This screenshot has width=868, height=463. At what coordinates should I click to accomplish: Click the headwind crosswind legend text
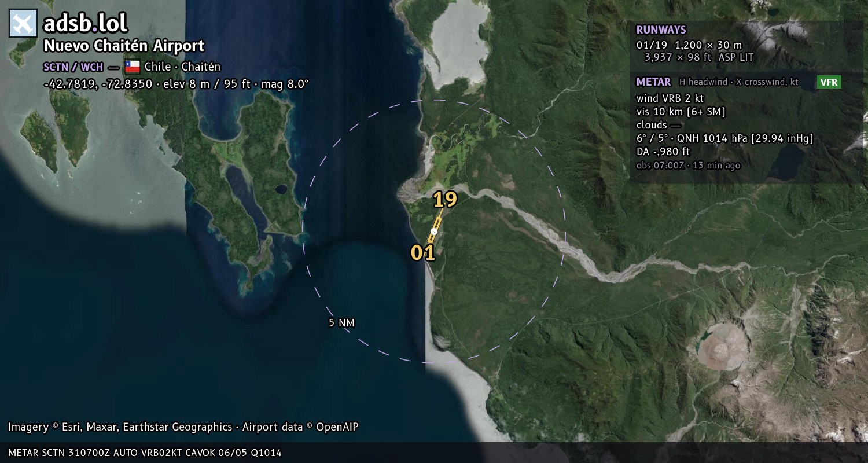[738, 82]
